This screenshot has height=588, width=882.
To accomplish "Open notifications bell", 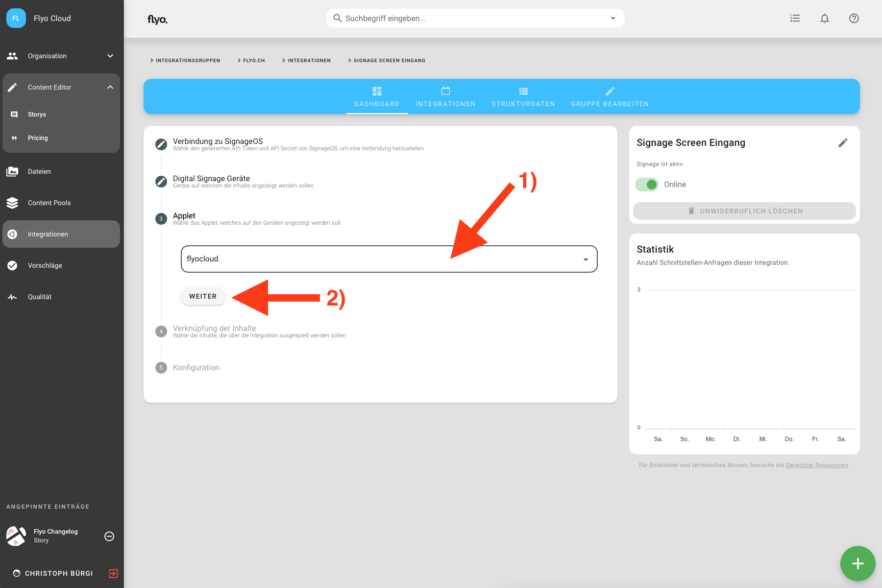I will [825, 18].
